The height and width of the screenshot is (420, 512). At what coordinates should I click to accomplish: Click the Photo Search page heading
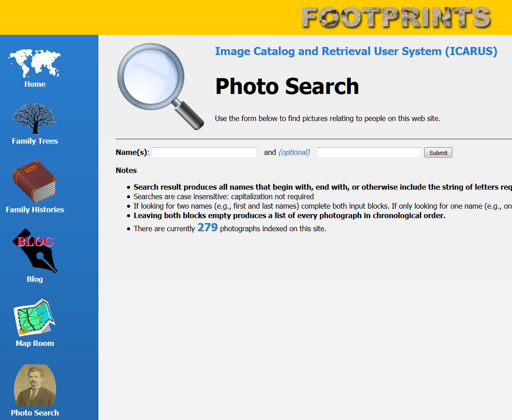(x=287, y=87)
